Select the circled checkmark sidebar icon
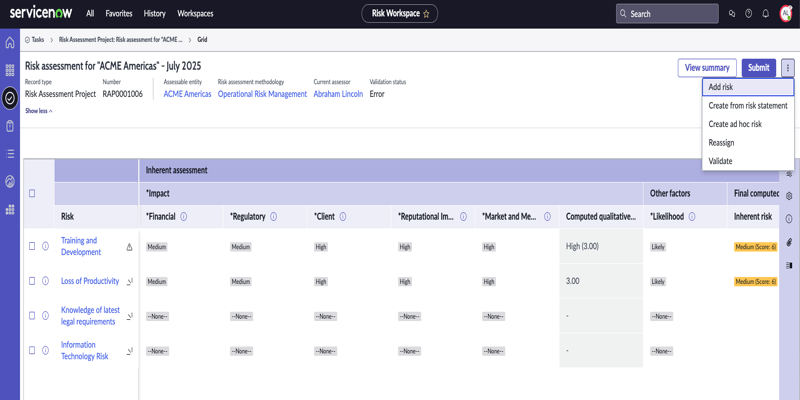Viewport: 800px width, 400px height. [x=10, y=98]
